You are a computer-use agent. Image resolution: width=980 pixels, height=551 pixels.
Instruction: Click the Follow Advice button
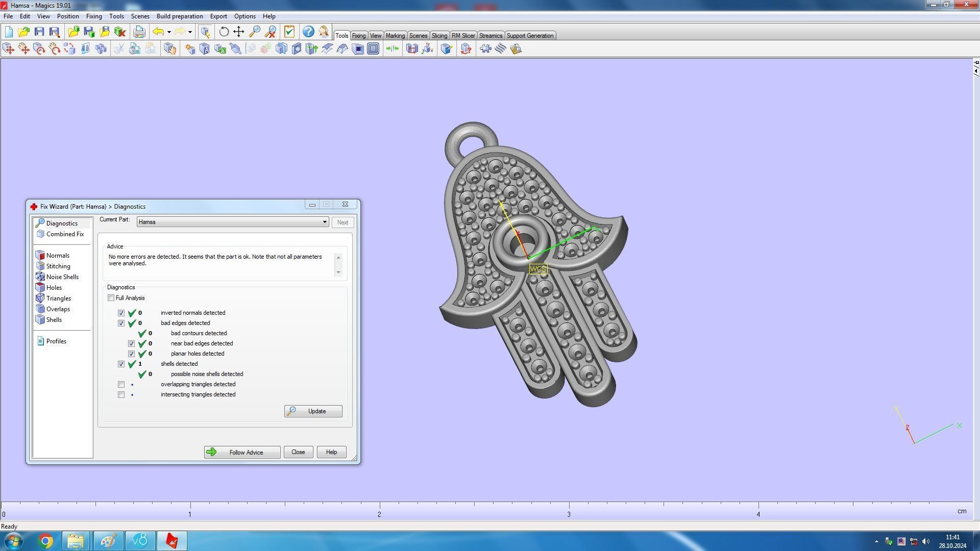[242, 453]
